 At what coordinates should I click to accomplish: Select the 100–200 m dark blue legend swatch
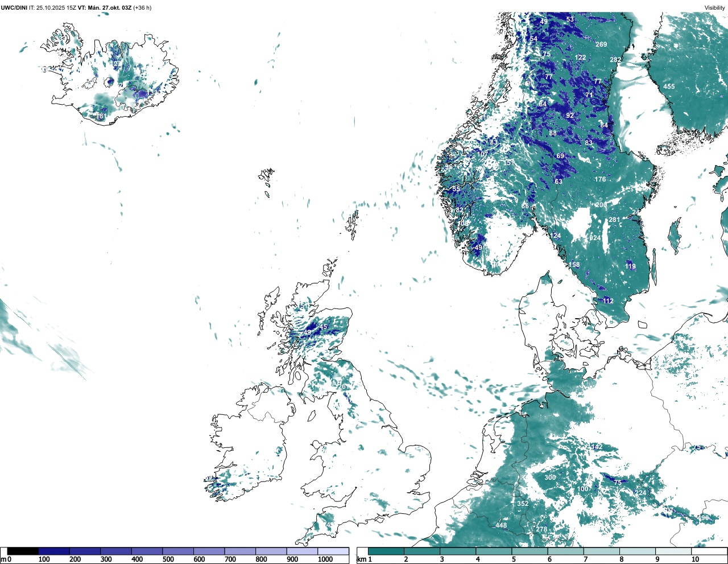[54, 551]
